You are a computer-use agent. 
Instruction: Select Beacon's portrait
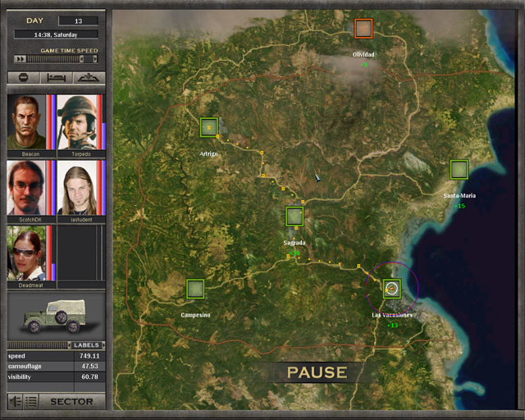pyautogui.click(x=26, y=122)
